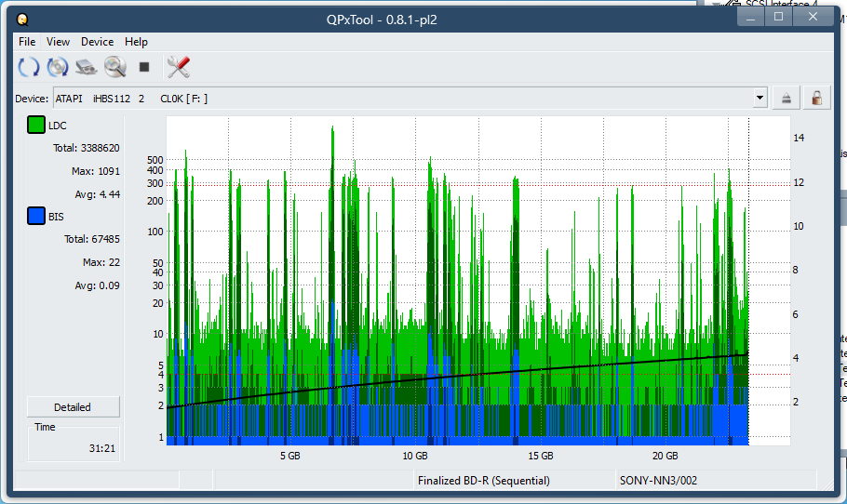
Task: Open preferences with wrench and screwdriver icon
Action: 179,68
